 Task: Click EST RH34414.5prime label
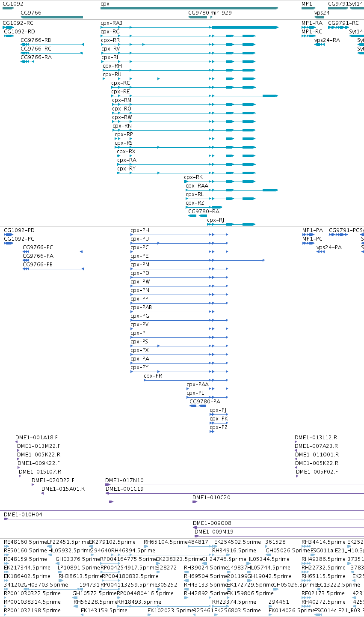point(323,542)
